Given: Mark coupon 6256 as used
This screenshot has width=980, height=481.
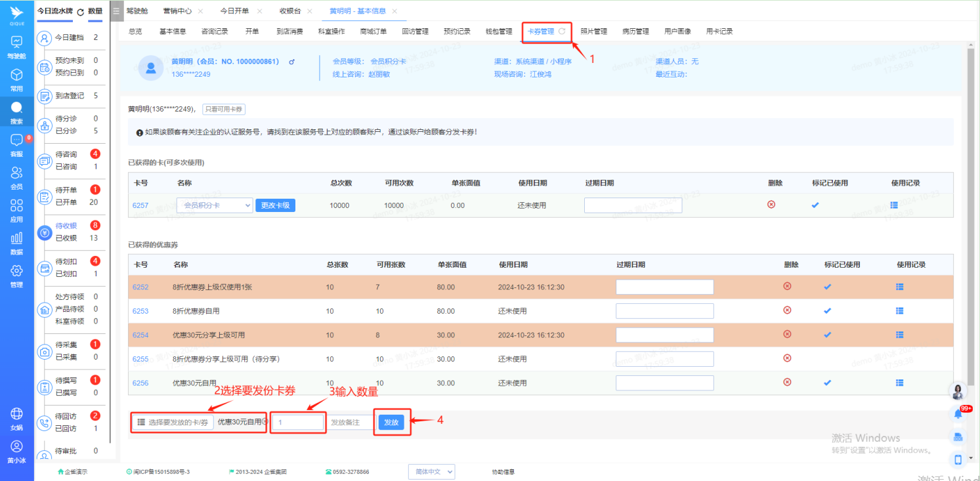Looking at the screenshot, I should pos(827,383).
